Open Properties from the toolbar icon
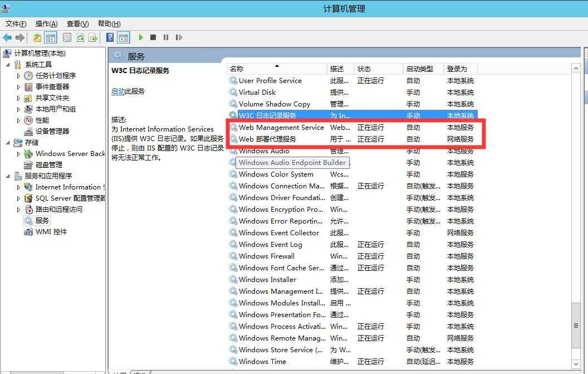Image resolution: width=588 pixels, height=374 pixels. click(x=67, y=37)
